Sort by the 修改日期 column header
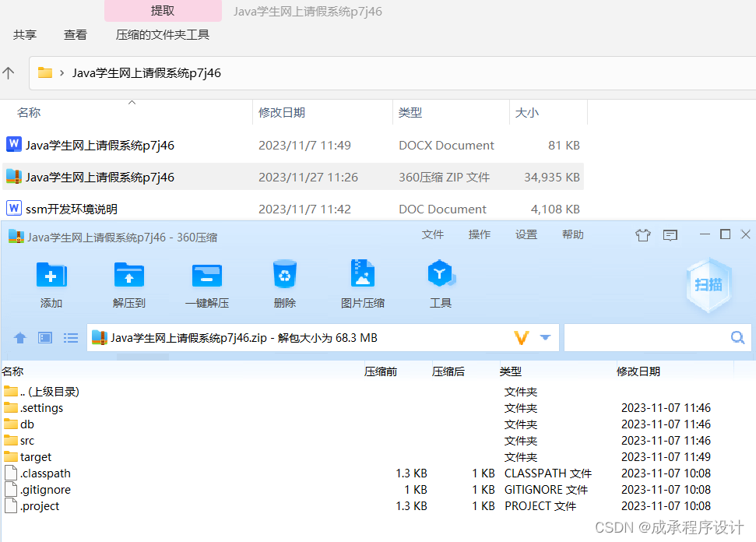 (281, 112)
